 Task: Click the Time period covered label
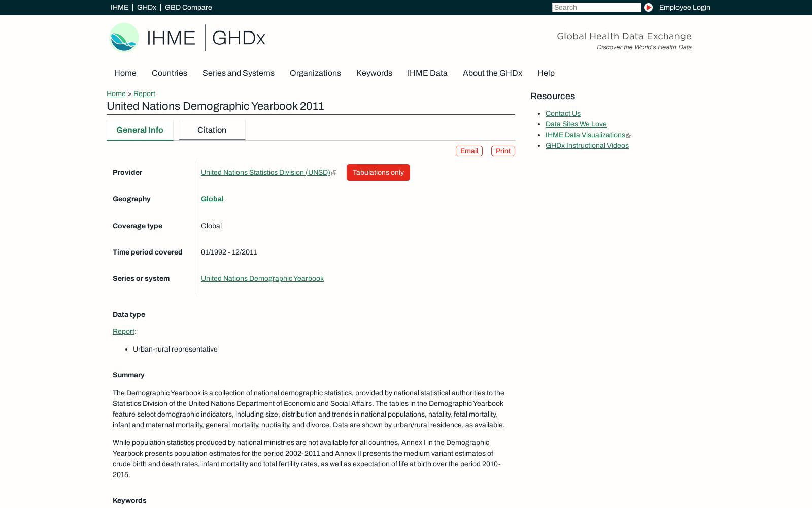(148, 252)
